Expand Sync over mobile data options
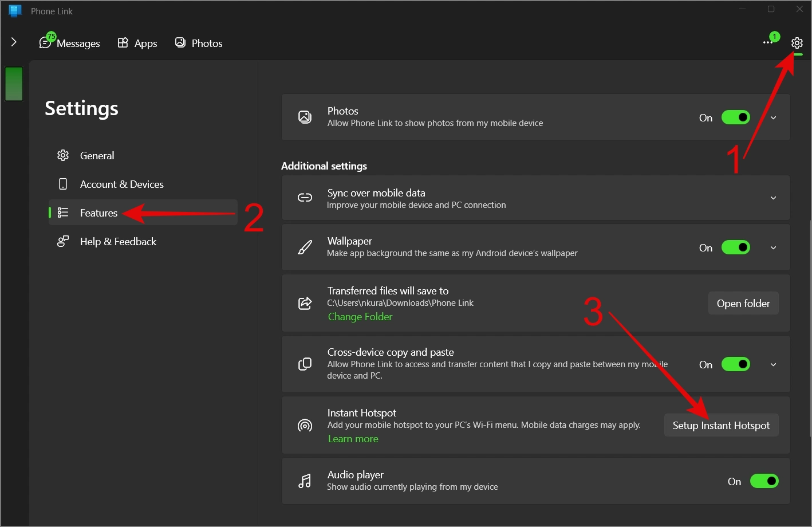Image resolution: width=812 pixels, height=527 pixels. [x=774, y=198]
